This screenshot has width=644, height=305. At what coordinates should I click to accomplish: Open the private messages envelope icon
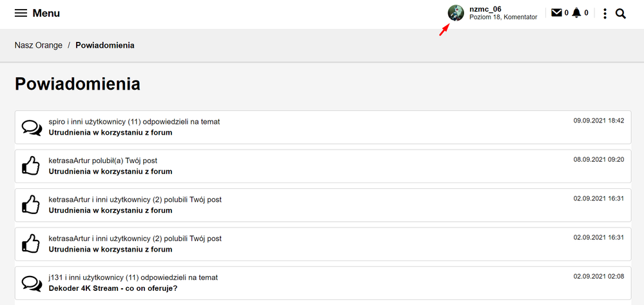pos(556,13)
